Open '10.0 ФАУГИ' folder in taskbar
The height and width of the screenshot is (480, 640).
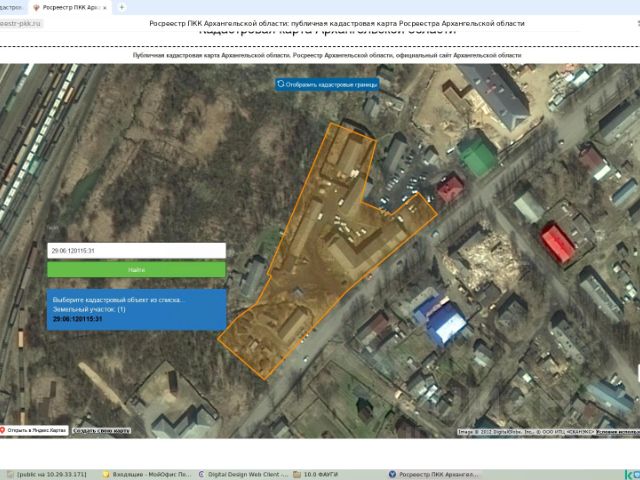coord(316,474)
